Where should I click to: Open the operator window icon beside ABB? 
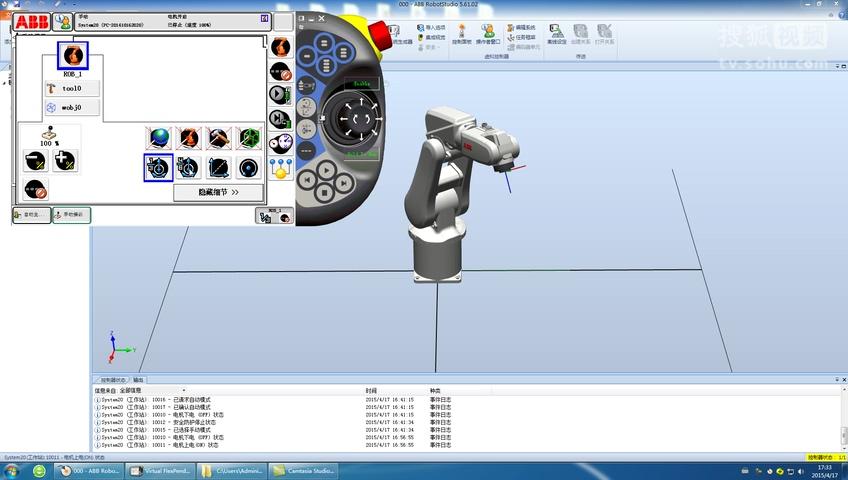point(63,22)
